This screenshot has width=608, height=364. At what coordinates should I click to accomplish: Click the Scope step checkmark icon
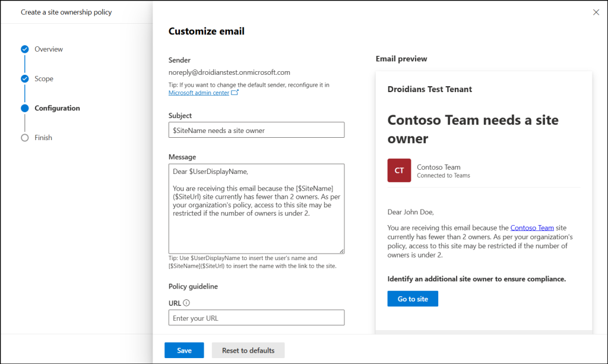coord(25,79)
